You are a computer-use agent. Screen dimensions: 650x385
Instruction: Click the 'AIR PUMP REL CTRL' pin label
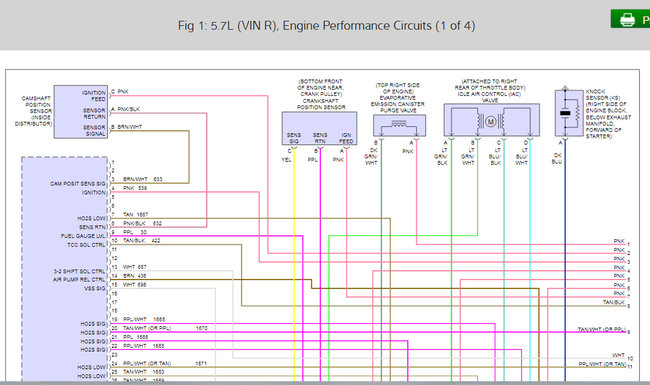[79, 280]
